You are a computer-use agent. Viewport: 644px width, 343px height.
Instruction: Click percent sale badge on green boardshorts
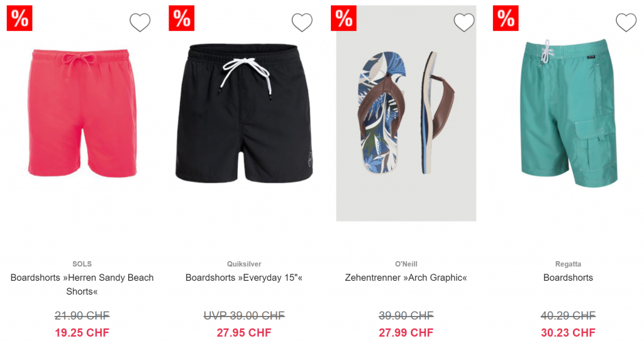(x=506, y=18)
